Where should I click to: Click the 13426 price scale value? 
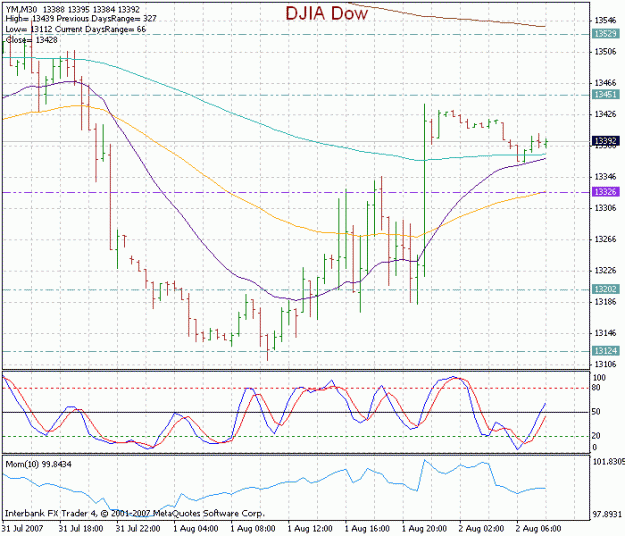click(x=605, y=114)
